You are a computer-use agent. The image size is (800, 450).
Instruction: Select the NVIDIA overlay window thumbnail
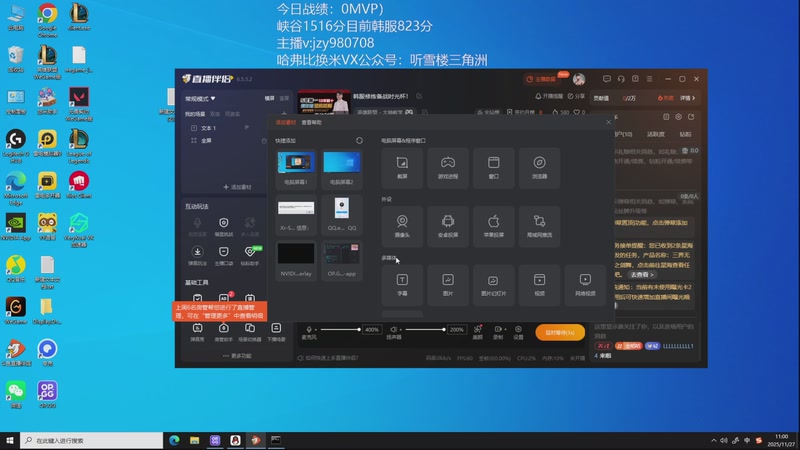pos(296,260)
